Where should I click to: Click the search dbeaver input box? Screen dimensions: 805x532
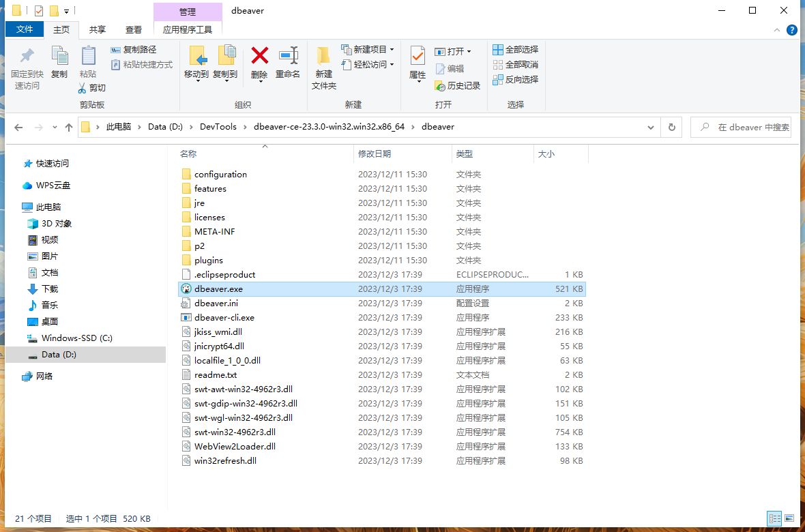[x=740, y=128]
